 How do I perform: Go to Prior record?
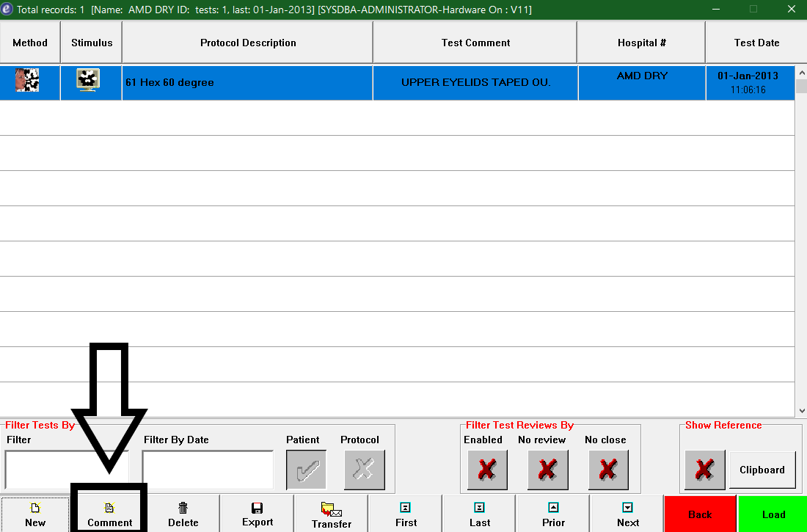(x=553, y=514)
